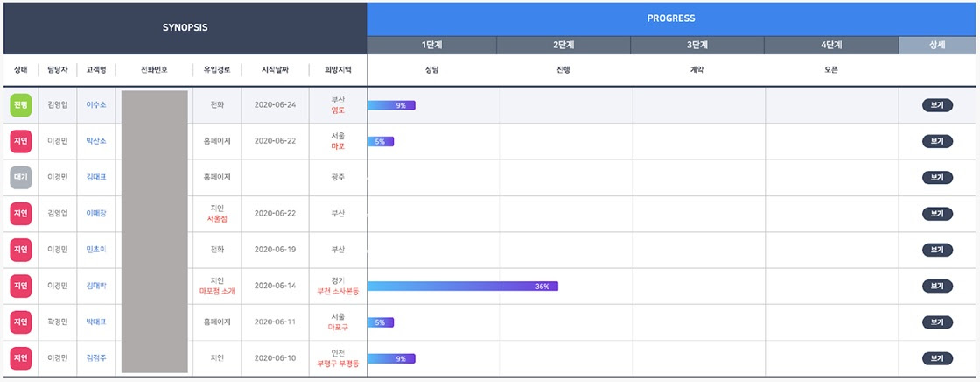The height and width of the screenshot is (382, 980).
Task: View details for the 36% progress row
Action: [x=936, y=286]
